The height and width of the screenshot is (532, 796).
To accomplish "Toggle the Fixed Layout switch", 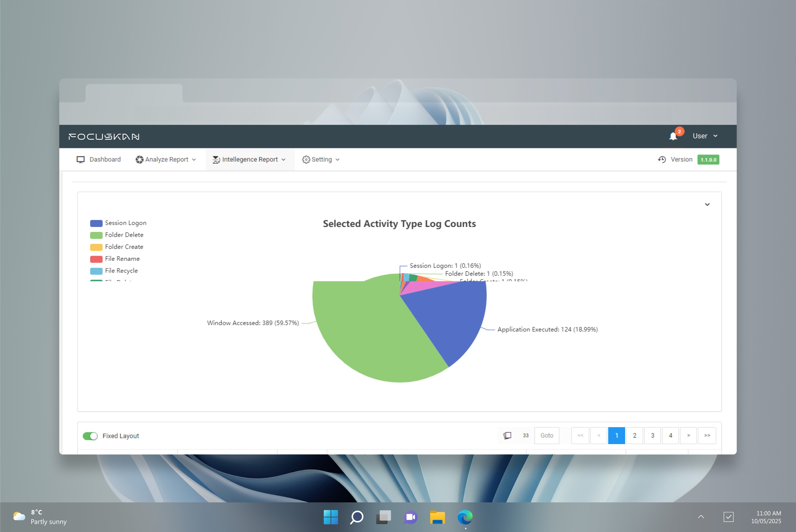I will [x=90, y=436].
